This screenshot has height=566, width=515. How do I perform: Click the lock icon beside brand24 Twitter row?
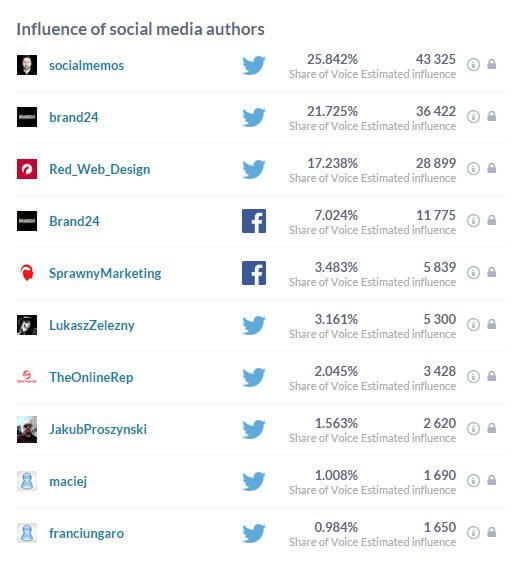491,116
